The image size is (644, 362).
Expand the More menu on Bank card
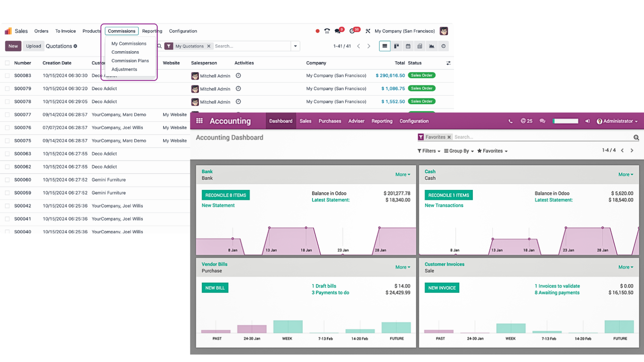coord(403,174)
